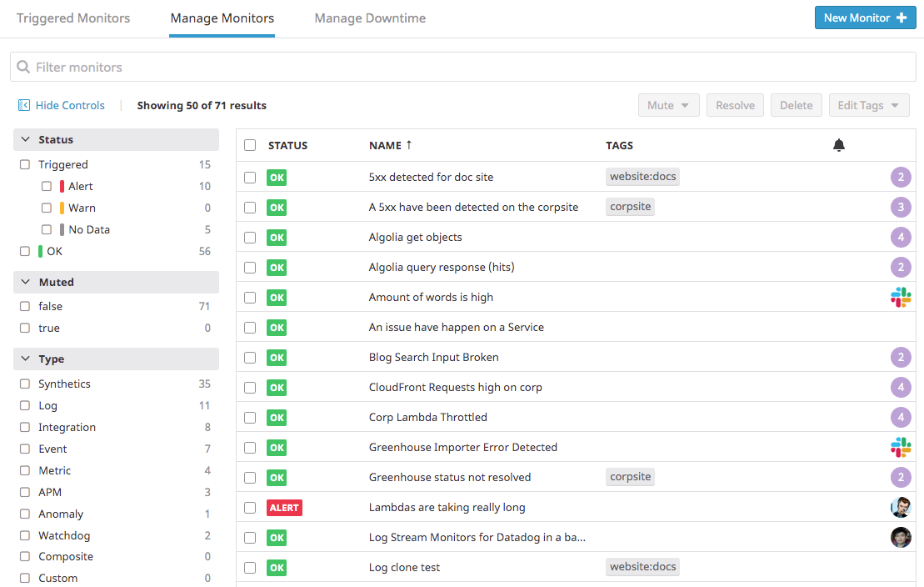
Task: Click the red ALERT status badge
Action: [x=284, y=507]
